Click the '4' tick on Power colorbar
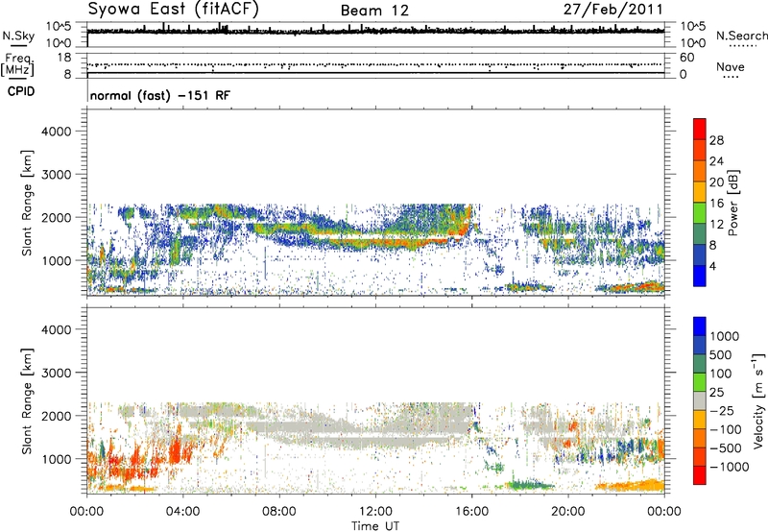Screen dimensions: 768x532 712,266
